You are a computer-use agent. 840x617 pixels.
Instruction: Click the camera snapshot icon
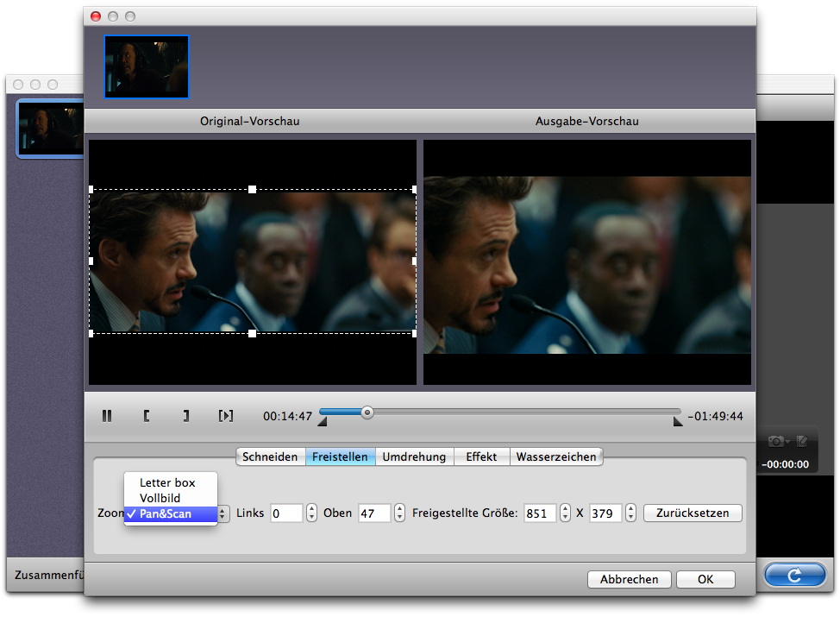776,441
